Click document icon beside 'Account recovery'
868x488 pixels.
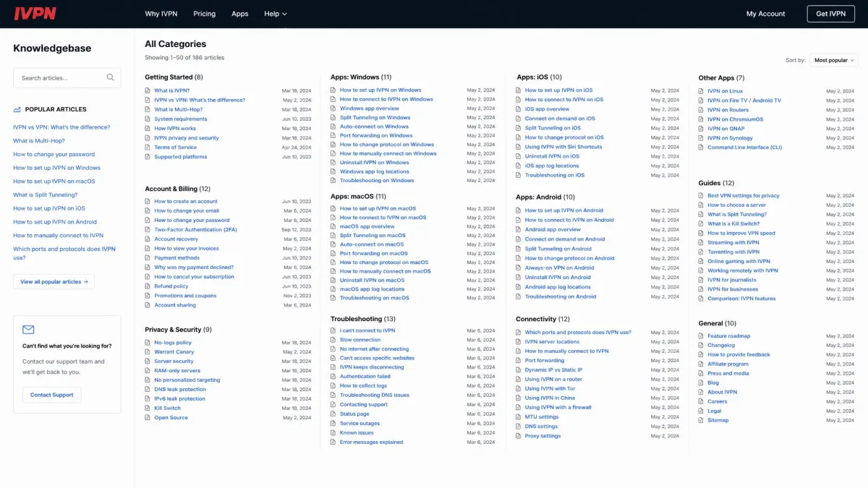coord(148,239)
